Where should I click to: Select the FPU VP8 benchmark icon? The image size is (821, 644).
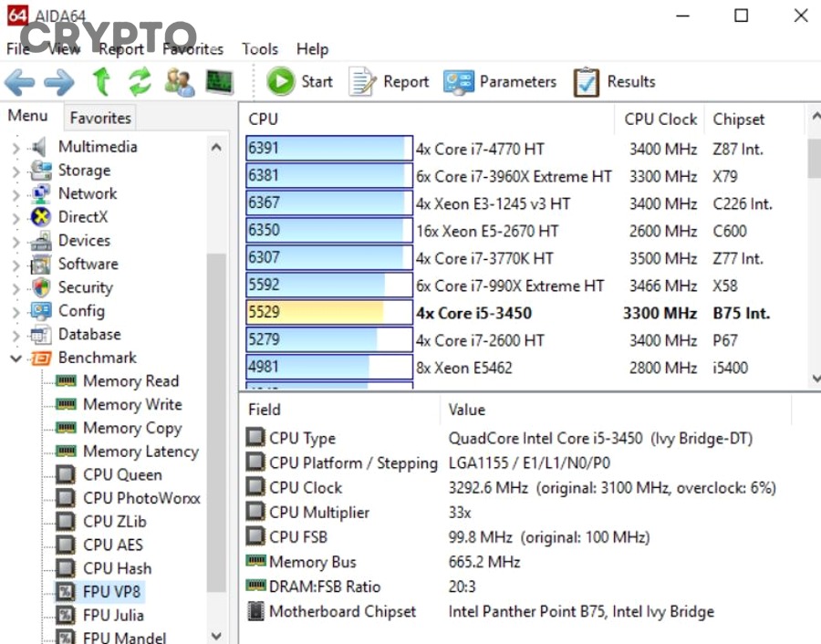66,592
